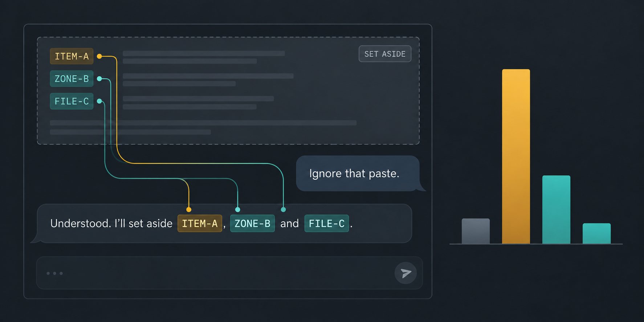Click the tall yellow chart bar
The image size is (644, 322).
[516, 156]
